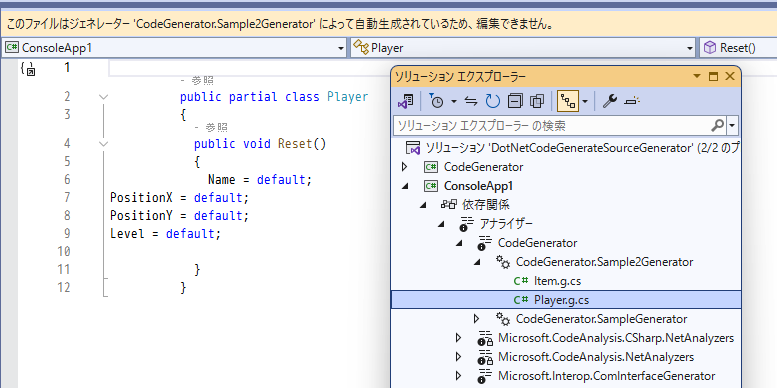Refresh Solution Explorer with circular arrow
This screenshot has width=777, height=388.
tap(493, 102)
